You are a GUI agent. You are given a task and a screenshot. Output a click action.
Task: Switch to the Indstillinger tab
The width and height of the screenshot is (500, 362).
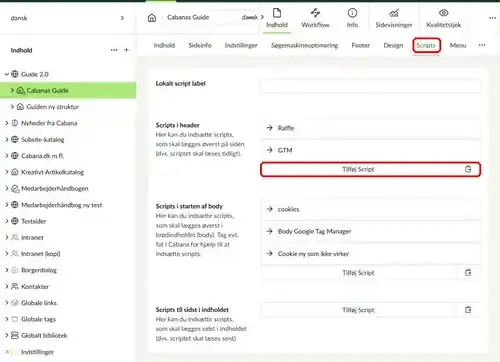tap(241, 45)
